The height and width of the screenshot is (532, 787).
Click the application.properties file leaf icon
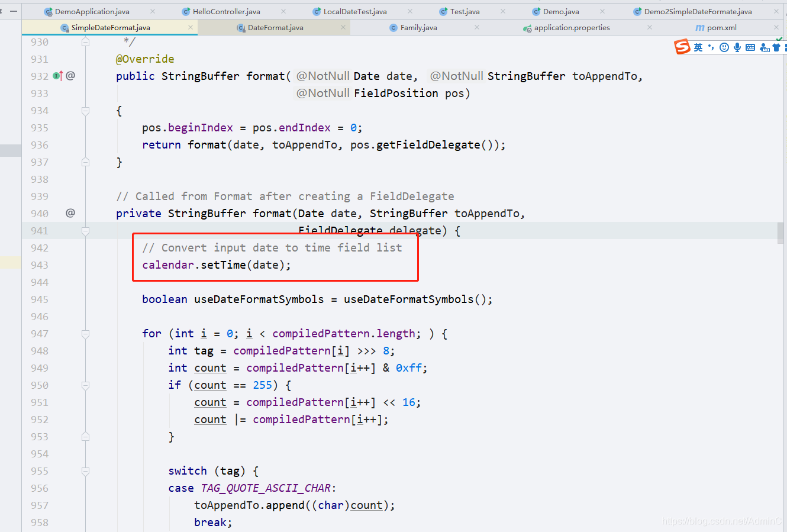pyautogui.click(x=527, y=28)
